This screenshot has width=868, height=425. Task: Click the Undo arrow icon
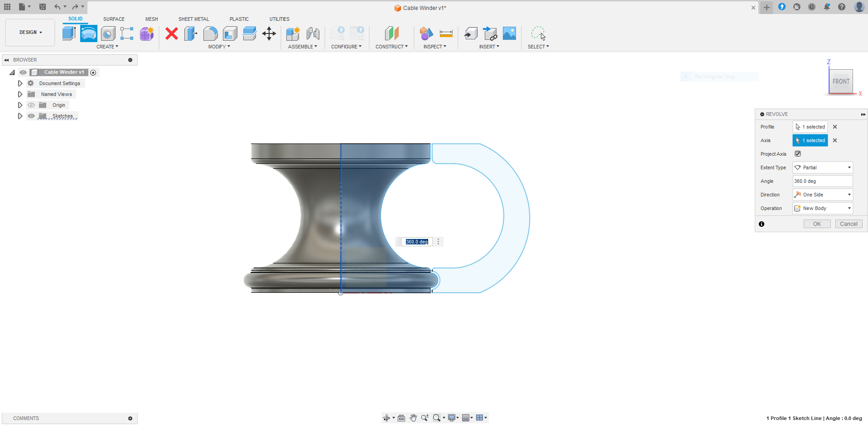(x=57, y=7)
